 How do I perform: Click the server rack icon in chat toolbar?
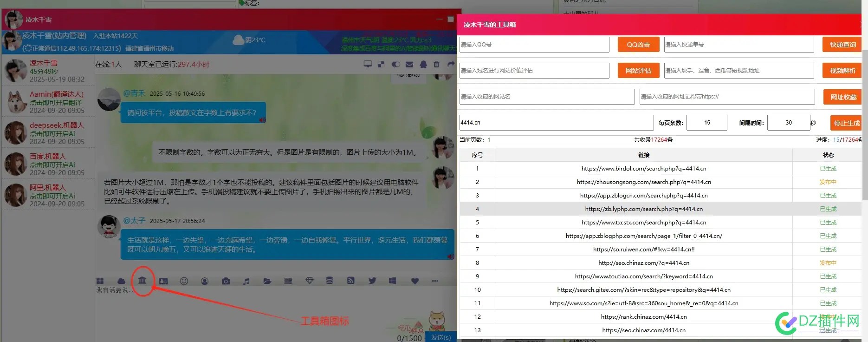click(x=288, y=281)
